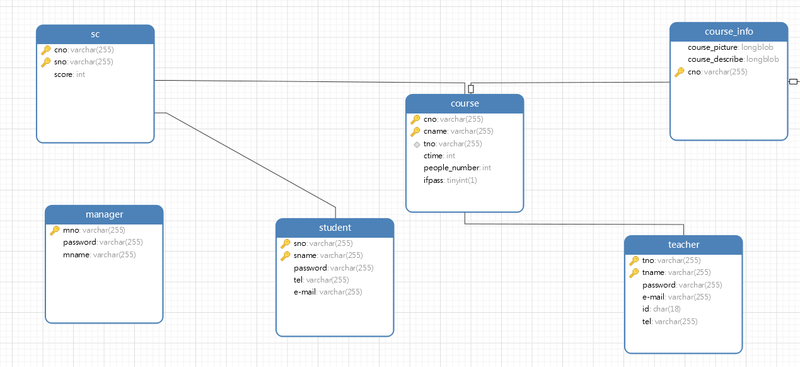This screenshot has height=367, width=800.
Task: Click the key icon next to student sname
Action: coord(286,256)
